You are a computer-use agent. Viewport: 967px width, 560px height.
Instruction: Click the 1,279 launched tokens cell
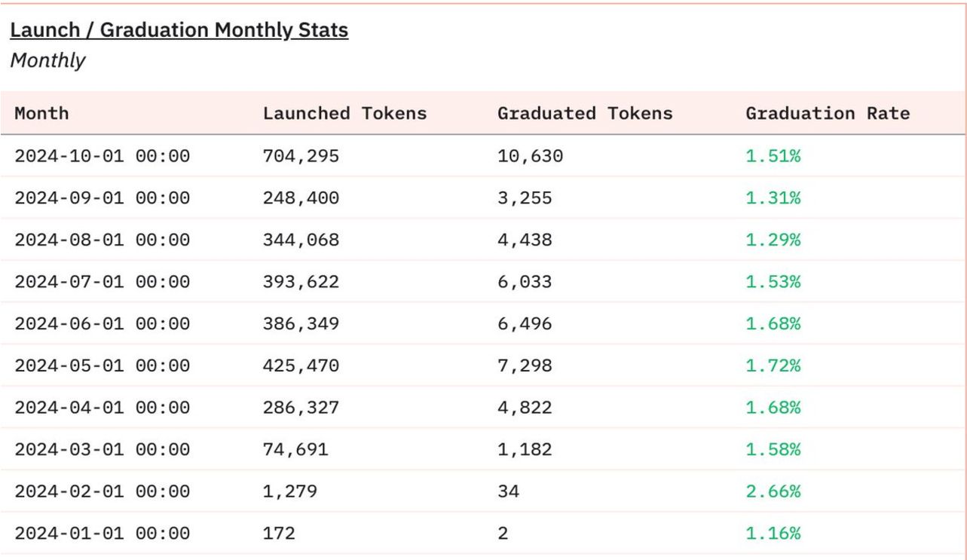click(x=289, y=491)
